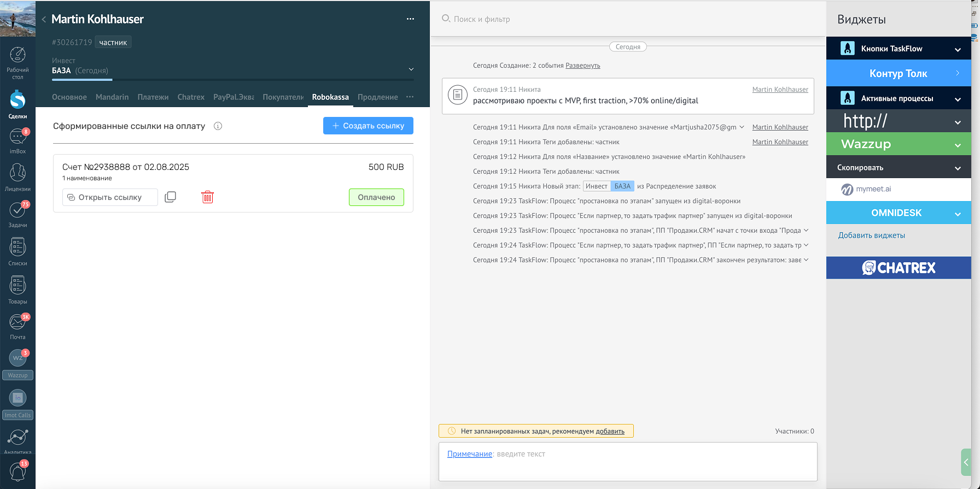Image resolution: width=980 pixels, height=489 pixels.
Task: Click search magnifier icon in feed
Action: pos(446,19)
